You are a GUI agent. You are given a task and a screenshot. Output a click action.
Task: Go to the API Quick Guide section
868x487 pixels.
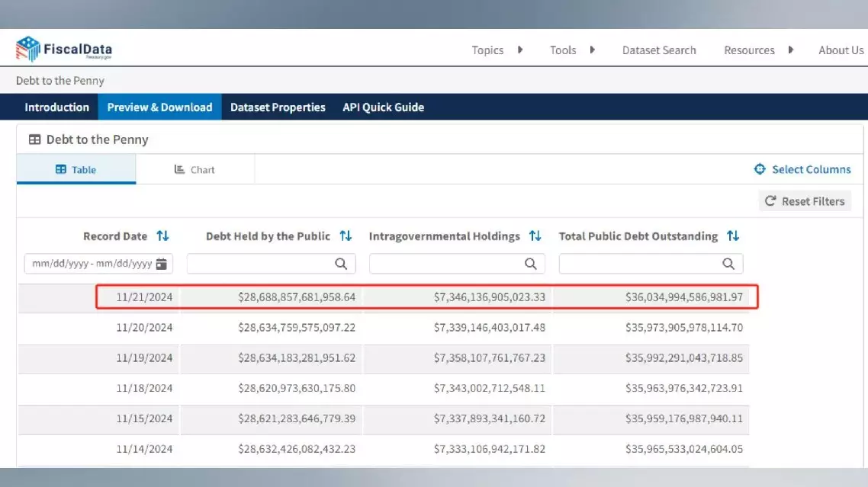(383, 107)
